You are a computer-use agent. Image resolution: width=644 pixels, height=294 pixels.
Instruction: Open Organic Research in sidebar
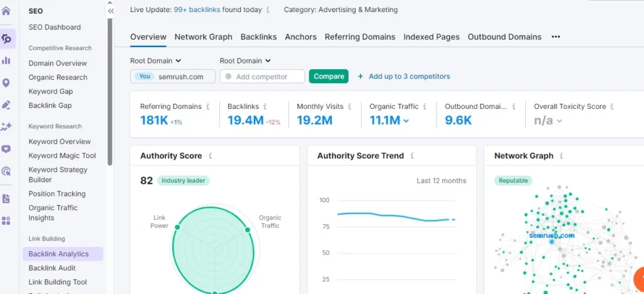tap(58, 77)
